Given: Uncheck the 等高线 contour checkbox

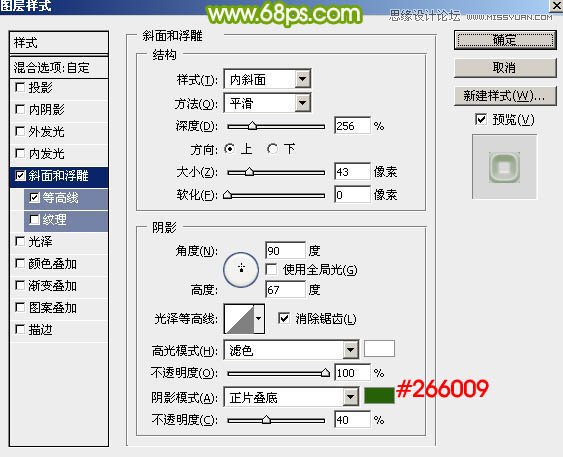Looking at the screenshot, I should (34, 197).
